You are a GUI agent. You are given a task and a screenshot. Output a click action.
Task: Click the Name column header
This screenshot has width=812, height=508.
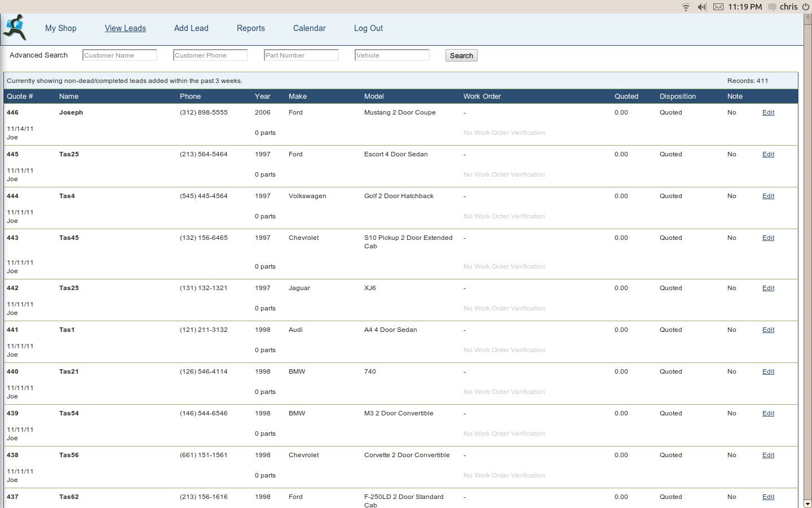click(x=69, y=97)
